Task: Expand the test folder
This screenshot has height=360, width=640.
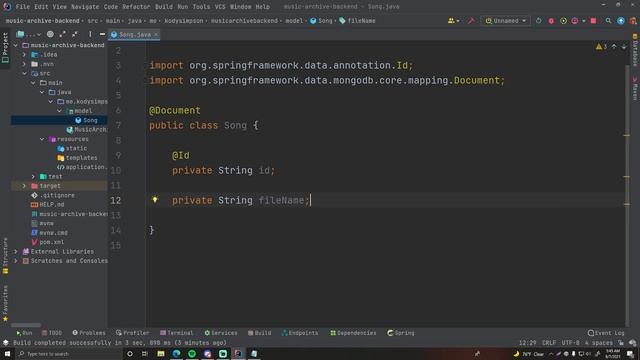Action: (x=33, y=177)
